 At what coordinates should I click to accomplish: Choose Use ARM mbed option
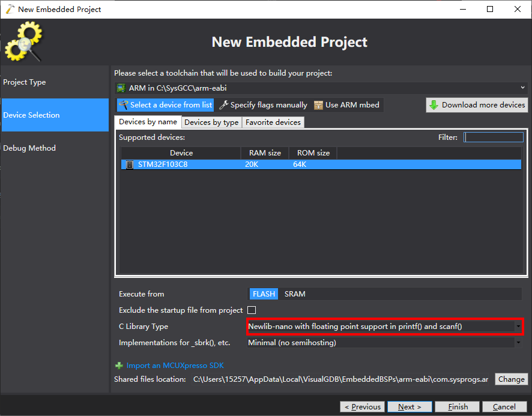(x=346, y=105)
